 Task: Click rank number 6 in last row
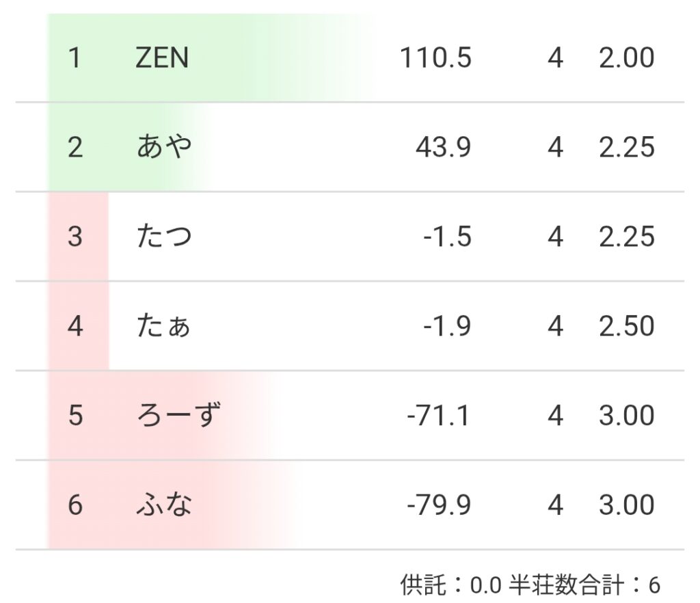(x=75, y=505)
